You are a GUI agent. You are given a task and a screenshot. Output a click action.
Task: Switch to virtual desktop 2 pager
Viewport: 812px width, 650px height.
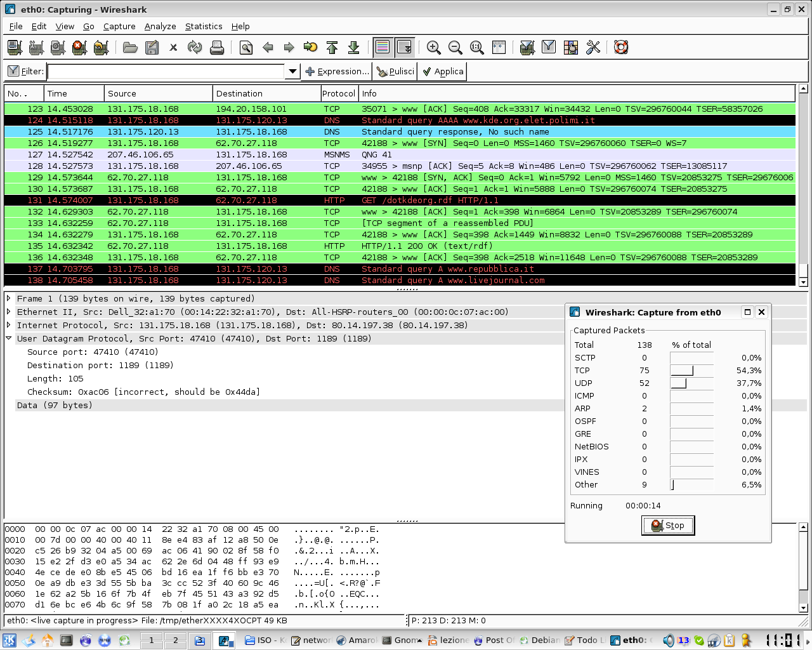point(175,640)
